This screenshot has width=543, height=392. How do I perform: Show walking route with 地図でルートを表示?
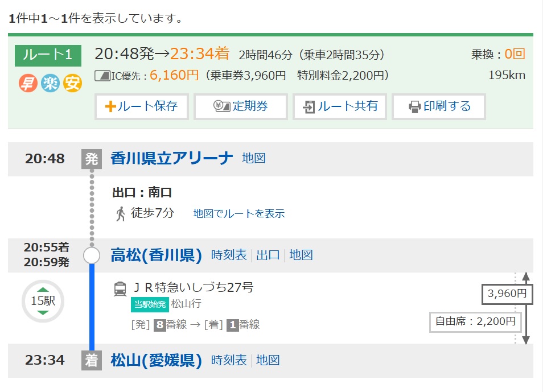(x=239, y=214)
